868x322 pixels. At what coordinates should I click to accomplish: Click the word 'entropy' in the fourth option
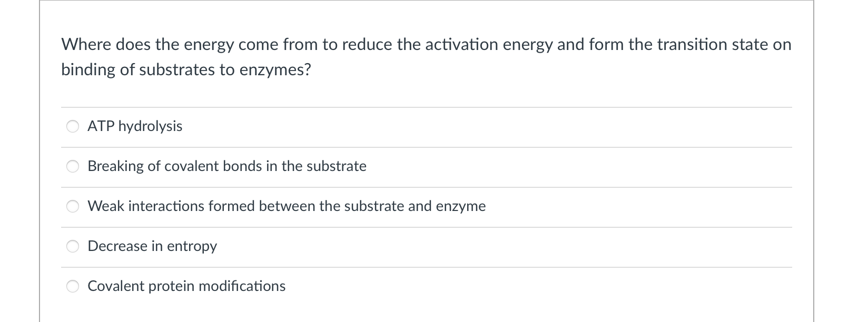pos(192,247)
